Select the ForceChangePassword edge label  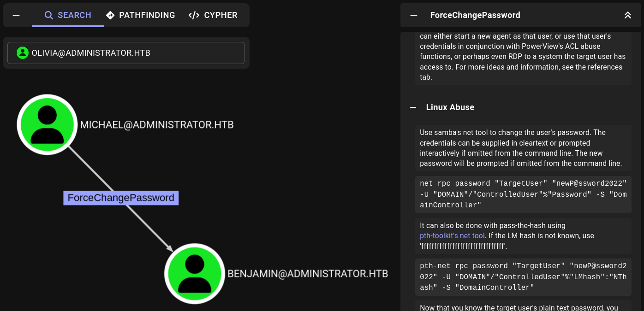[x=121, y=198]
